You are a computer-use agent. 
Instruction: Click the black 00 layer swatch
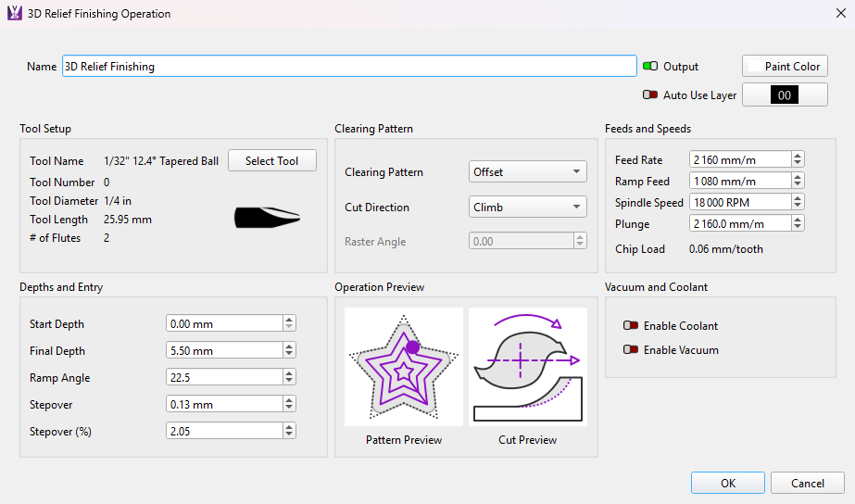pyautogui.click(x=784, y=94)
